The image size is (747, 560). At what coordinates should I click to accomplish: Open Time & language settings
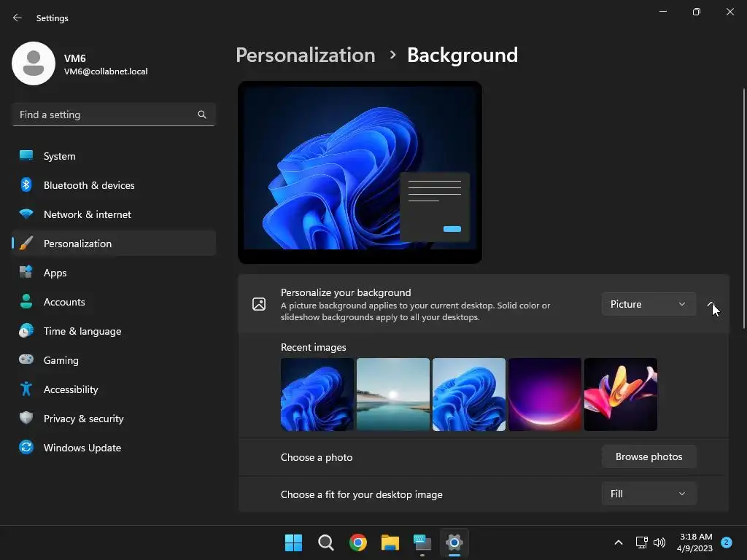(114, 331)
